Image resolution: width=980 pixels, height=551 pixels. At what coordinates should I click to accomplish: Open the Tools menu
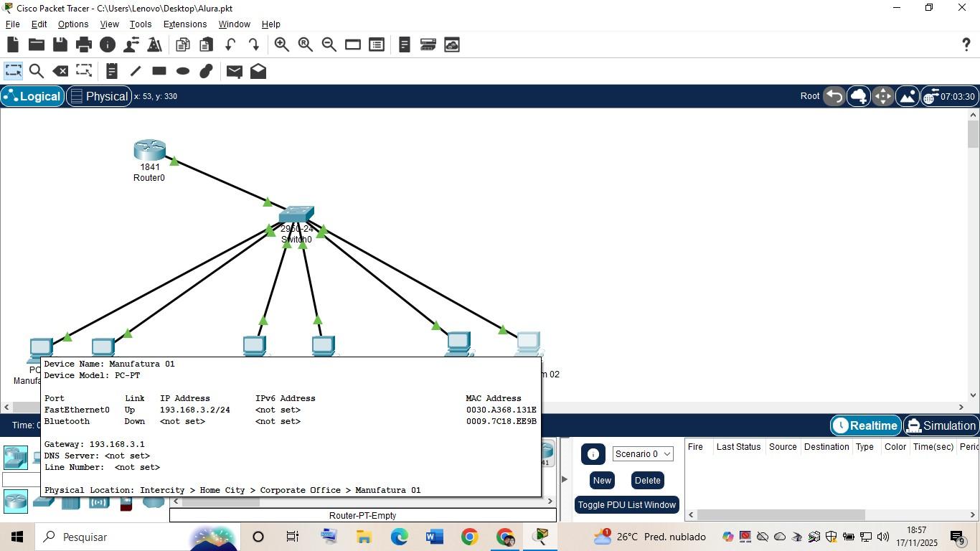(x=141, y=24)
